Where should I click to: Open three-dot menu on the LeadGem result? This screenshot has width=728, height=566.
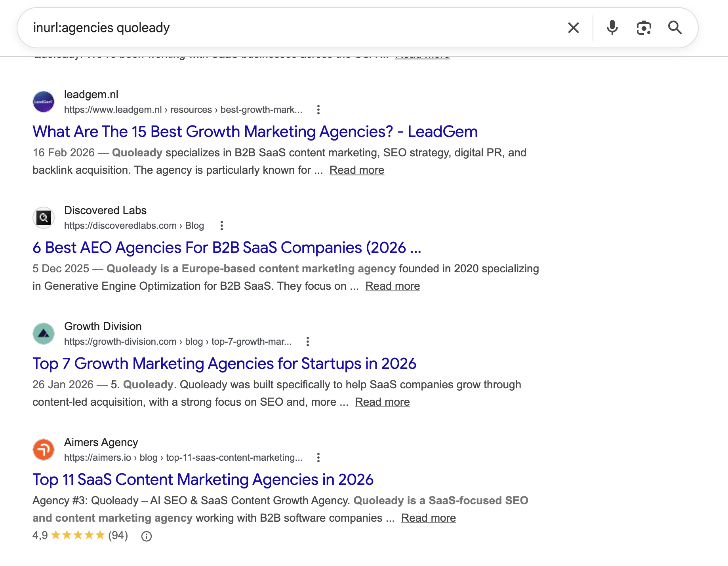pos(319,110)
